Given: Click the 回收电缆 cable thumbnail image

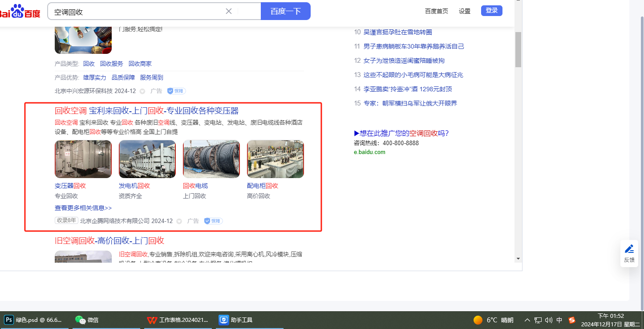Looking at the screenshot, I should pos(211,159).
